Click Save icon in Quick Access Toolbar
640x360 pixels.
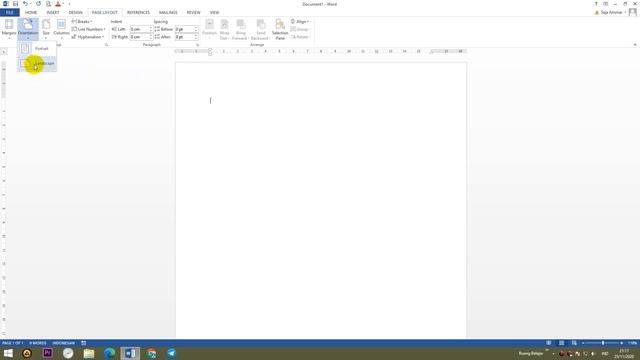click(16, 4)
